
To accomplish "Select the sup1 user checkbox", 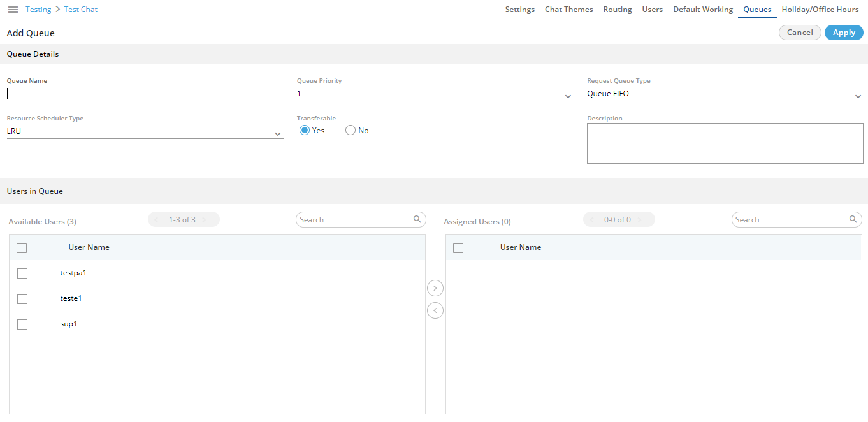I will [22, 324].
